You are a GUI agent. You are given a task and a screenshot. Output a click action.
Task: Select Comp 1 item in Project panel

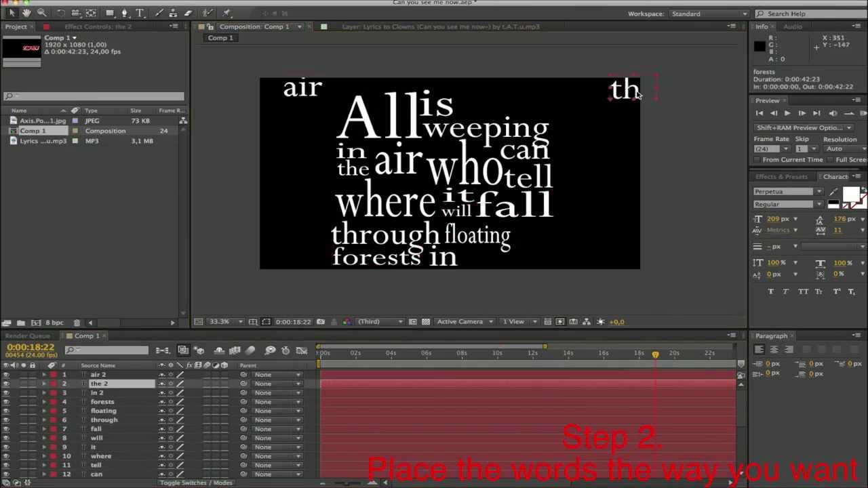pos(33,131)
